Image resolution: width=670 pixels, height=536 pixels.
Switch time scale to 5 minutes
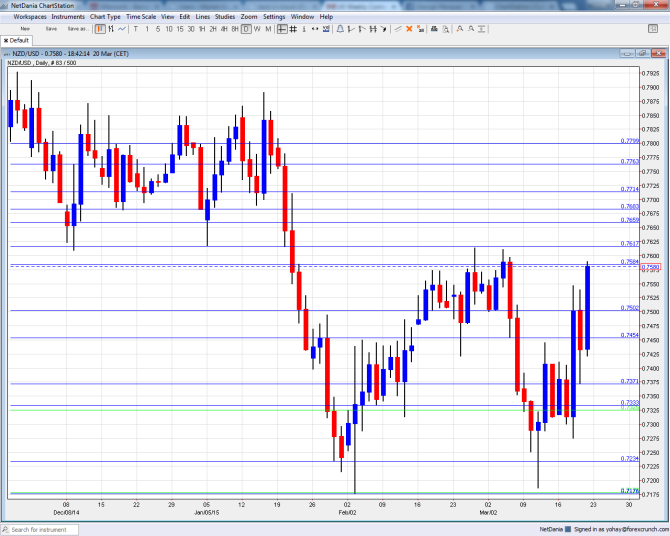click(x=158, y=29)
